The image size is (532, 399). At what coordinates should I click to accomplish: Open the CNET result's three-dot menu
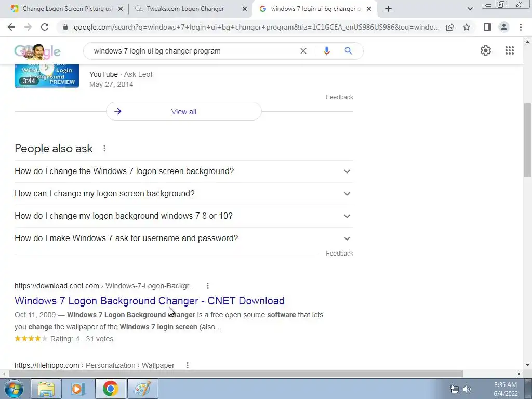tap(208, 286)
